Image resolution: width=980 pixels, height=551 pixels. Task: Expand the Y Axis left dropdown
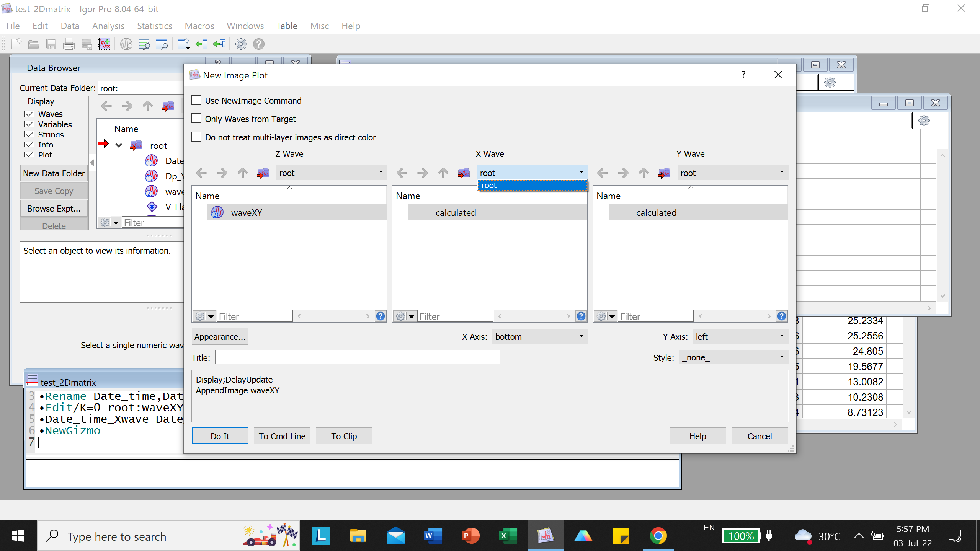point(740,337)
